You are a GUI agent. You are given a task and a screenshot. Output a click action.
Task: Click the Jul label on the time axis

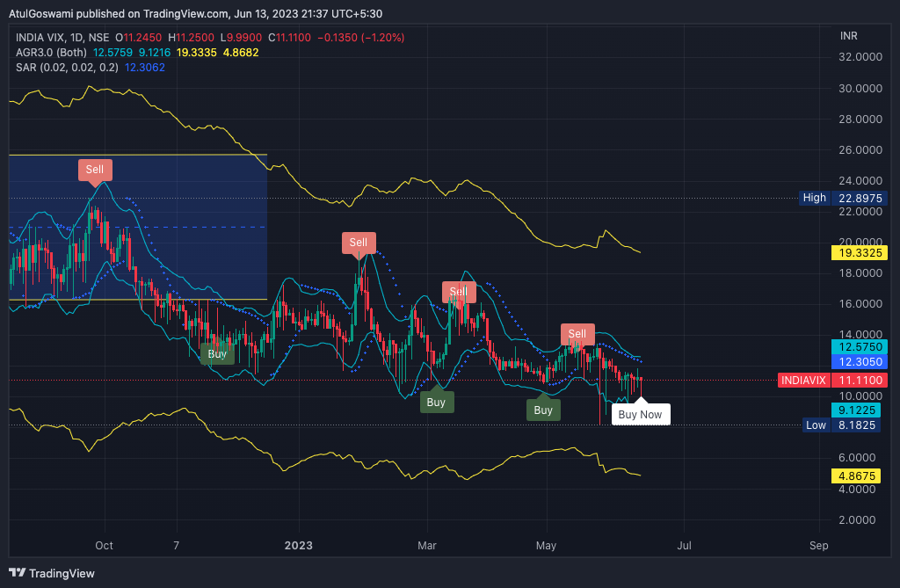point(684,546)
